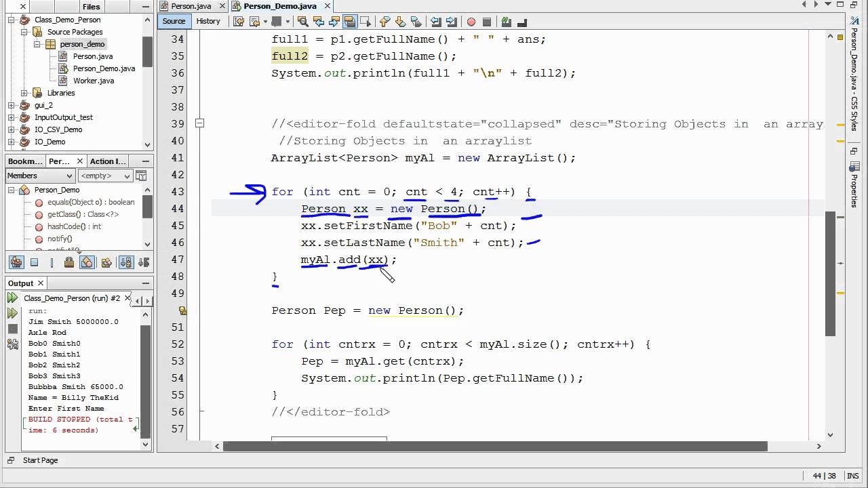Screen dimensions: 868x488
Task: Toggle Show Fields filter
Action: coord(34,262)
